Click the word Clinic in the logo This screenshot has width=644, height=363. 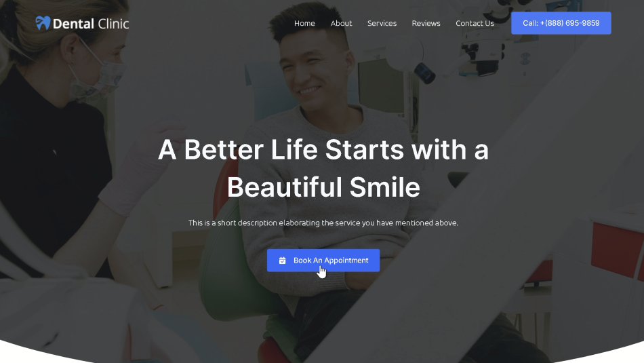(x=113, y=24)
